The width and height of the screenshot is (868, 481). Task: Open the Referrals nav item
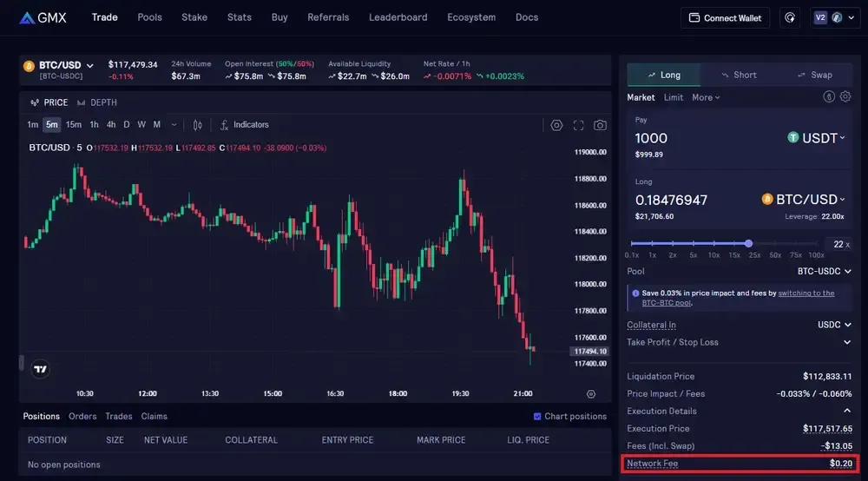point(328,17)
